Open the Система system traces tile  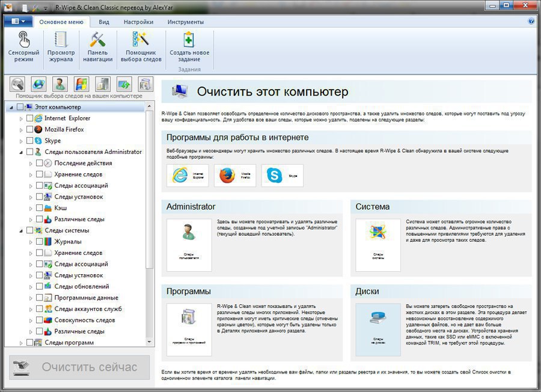click(x=378, y=245)
